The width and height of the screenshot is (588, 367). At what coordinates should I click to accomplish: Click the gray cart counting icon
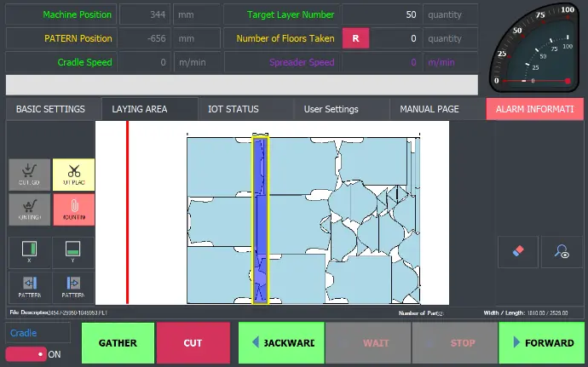30,209
